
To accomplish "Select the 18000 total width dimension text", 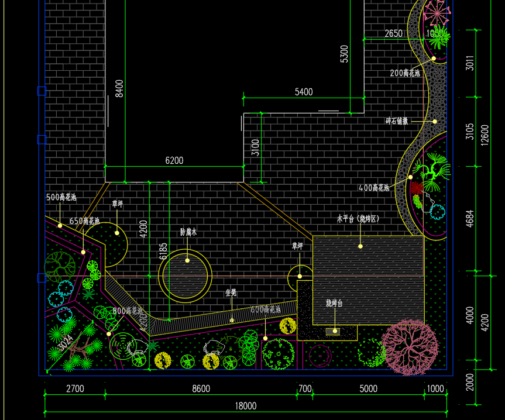I will point(246,406).
